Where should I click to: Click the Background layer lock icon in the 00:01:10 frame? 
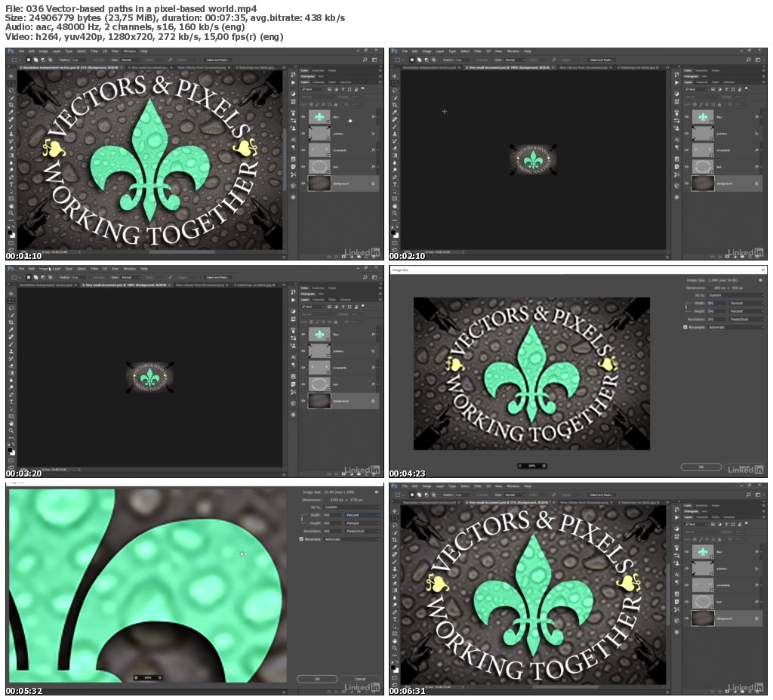(x=373, y=183)
